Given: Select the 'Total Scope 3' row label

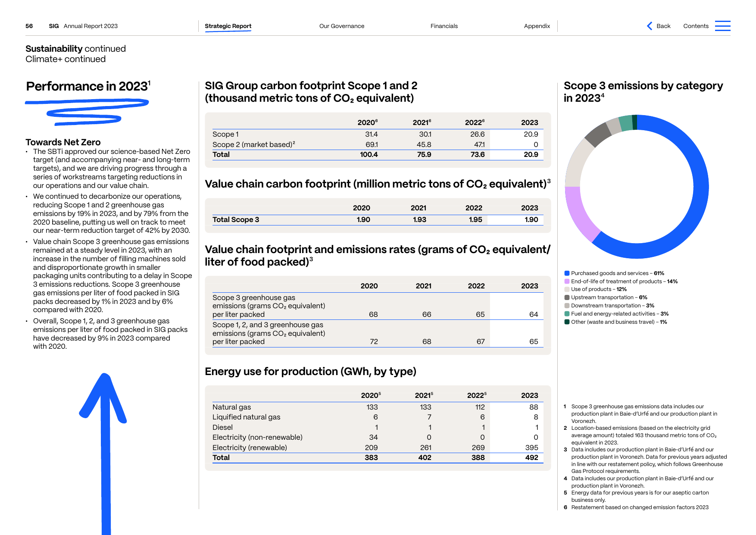Looking at the screenshot, I should point(236,219).
